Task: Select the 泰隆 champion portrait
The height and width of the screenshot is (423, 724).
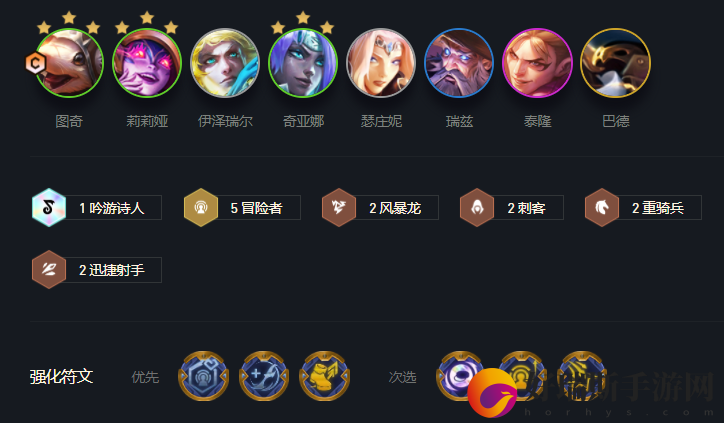Action: (x=537, y=63)
